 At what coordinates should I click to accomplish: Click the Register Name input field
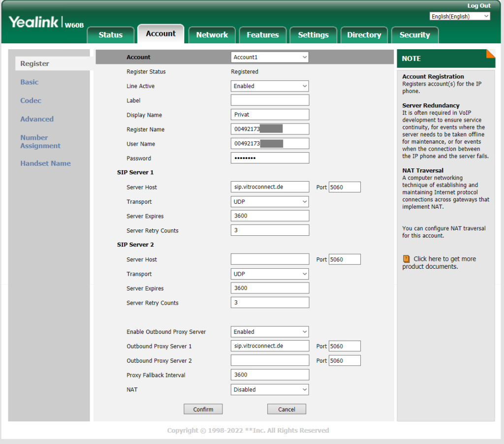270,129
